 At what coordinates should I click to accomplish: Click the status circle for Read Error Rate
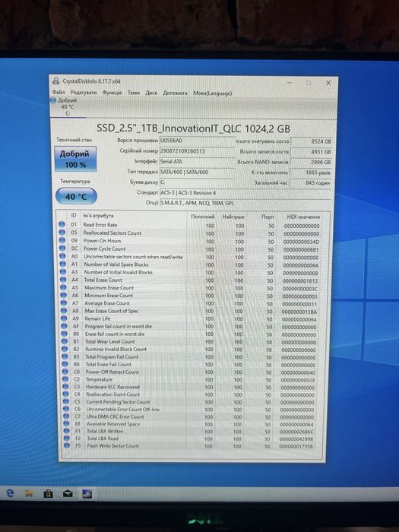[x=62, y=224]
